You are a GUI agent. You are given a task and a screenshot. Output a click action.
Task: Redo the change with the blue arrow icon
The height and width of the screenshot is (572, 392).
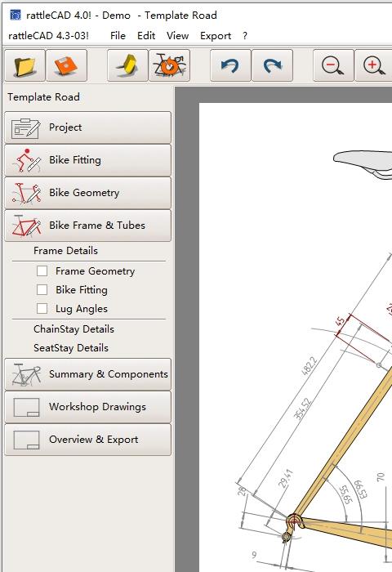[x=273, y=65]
